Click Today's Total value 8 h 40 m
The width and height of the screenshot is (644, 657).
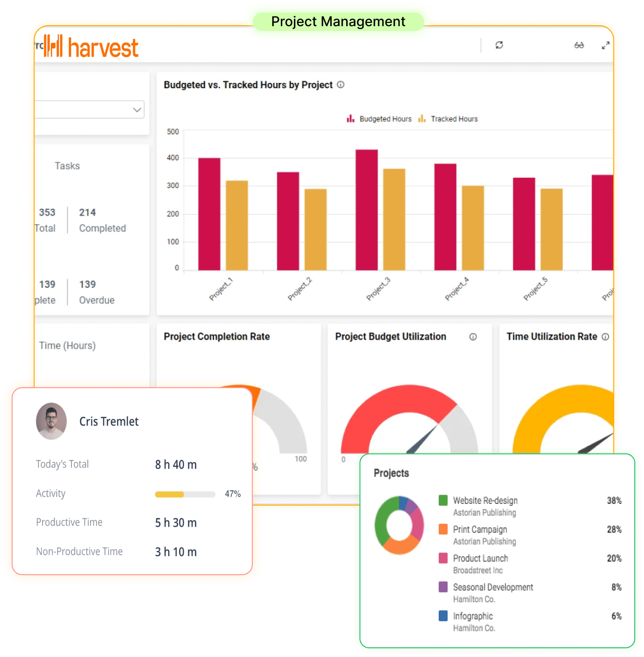(176, 465)
